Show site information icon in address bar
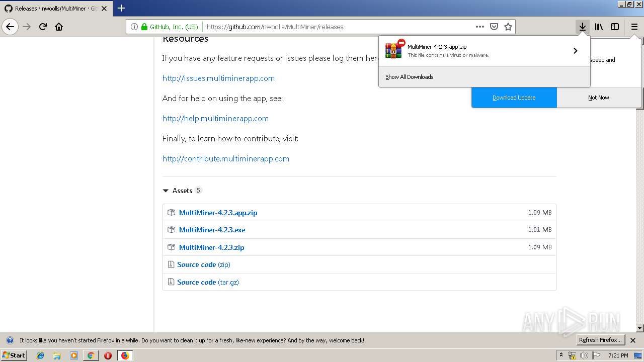Image resolution: width=644 pixels, height=362 pixels. coord(134,27)
